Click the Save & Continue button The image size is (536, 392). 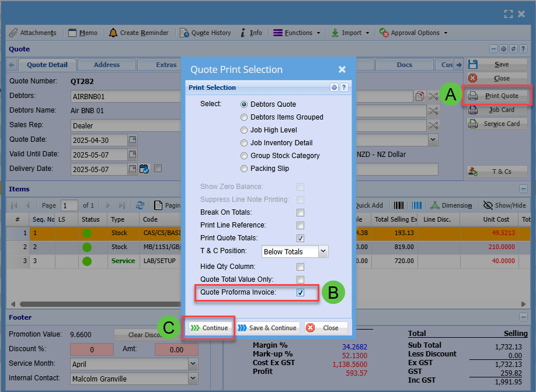(268, 328)
